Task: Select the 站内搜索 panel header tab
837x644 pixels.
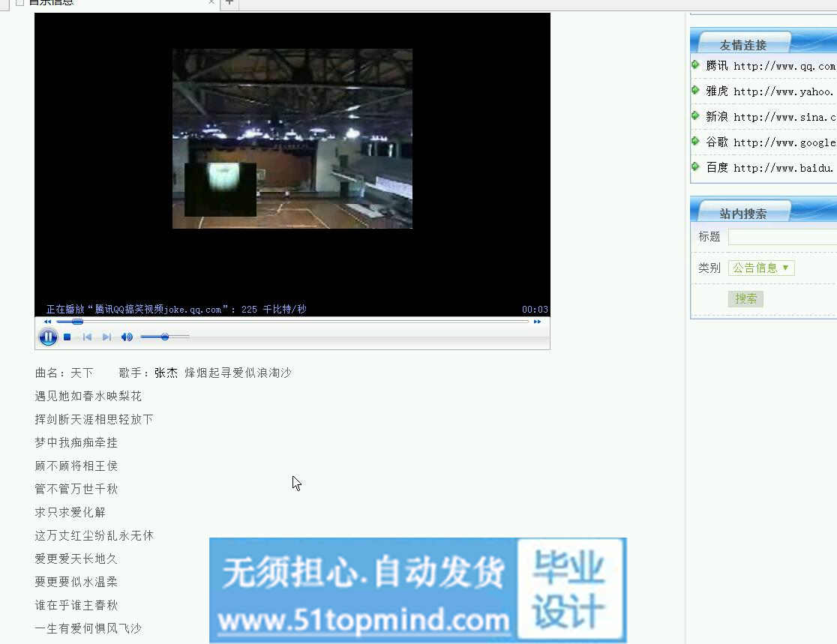Action: (743, 213)
